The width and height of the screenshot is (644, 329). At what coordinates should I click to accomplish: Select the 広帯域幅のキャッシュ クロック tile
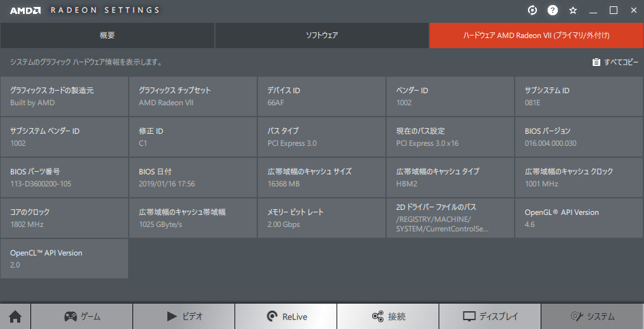(x=579, y=177)
